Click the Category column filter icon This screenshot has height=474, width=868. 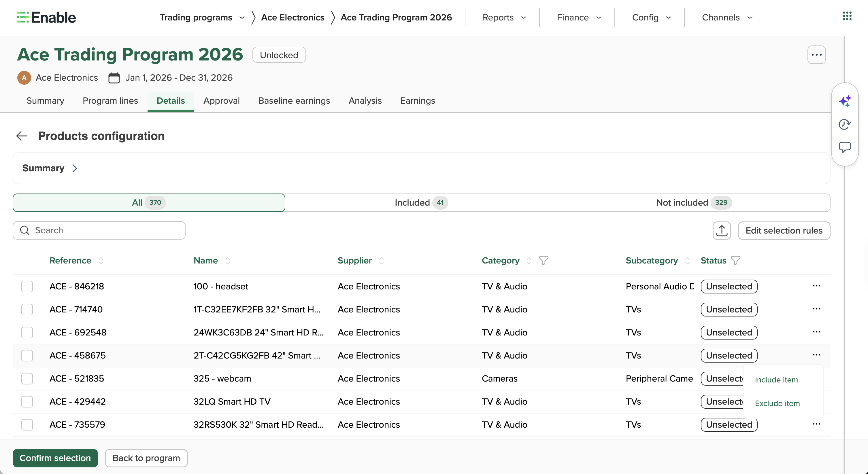point(543,261)
